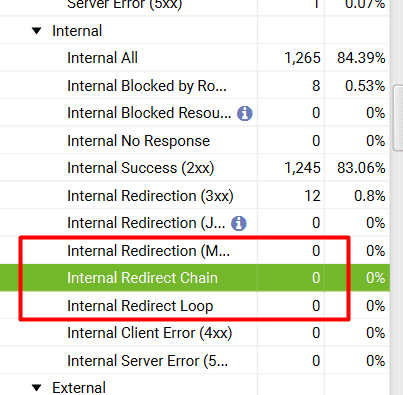Click the 83.06% value for Internal Success
Image resolution: width=403 pixels, height=395 pixels.
(x=361, y=168)
